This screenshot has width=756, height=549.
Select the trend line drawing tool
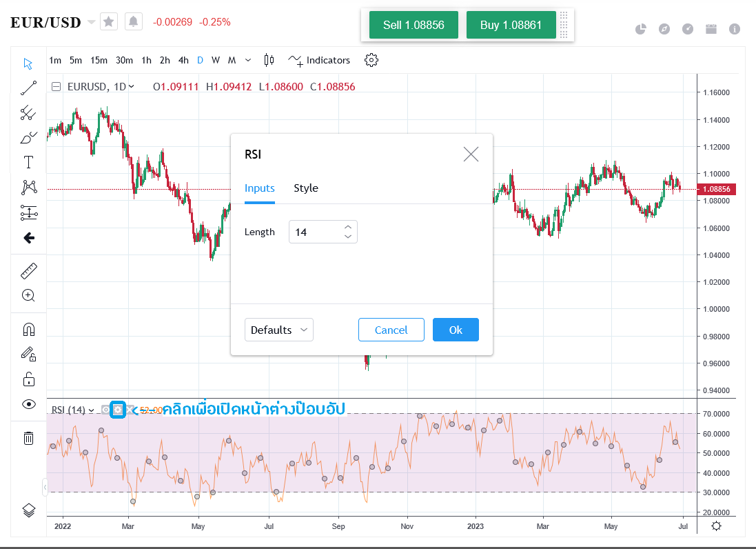pos(28,88)
